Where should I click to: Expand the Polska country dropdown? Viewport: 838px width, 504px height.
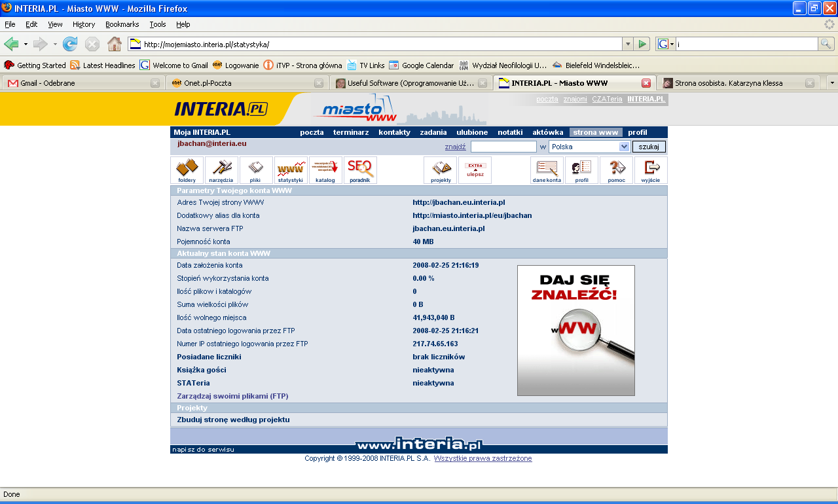pos(624,147)
